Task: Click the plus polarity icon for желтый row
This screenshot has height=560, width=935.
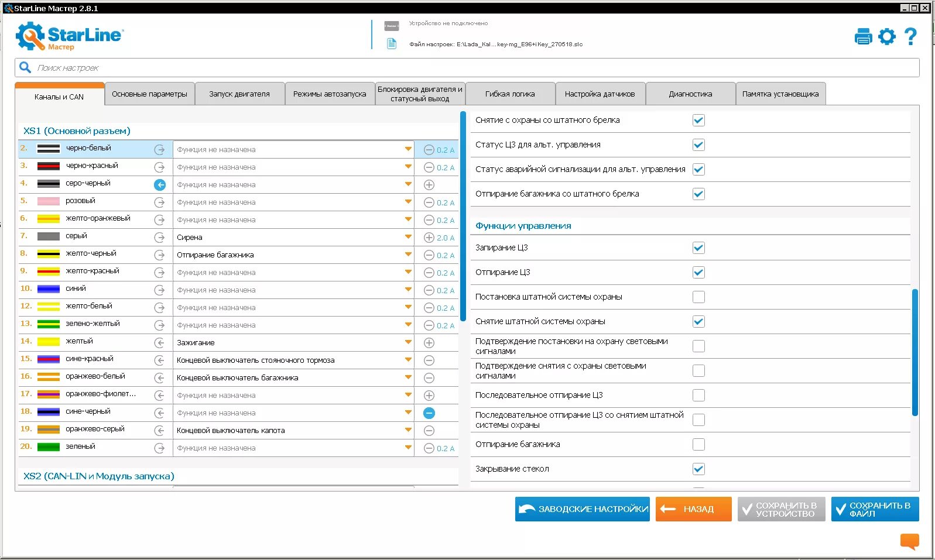Action: click(x=429, y=343)
